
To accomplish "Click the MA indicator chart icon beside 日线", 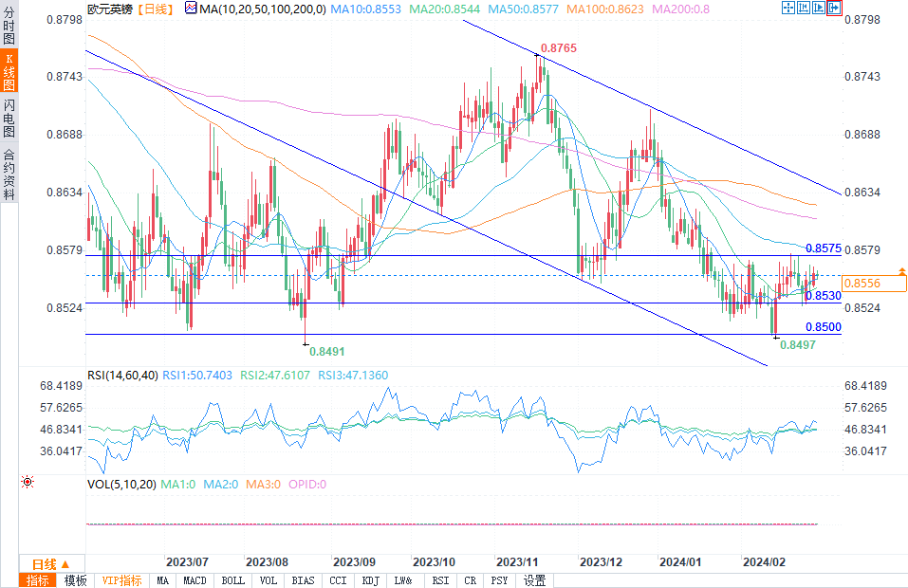I will (191, 9).
